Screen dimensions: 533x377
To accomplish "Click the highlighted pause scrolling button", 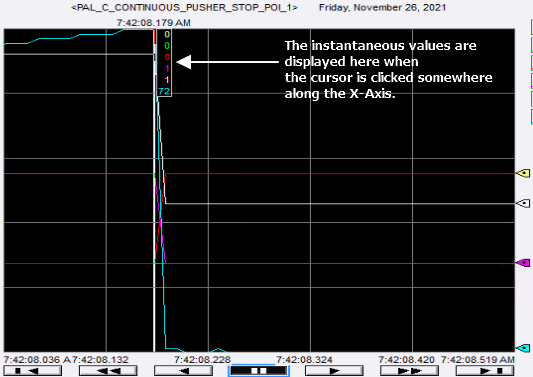I will coord(258,371).
